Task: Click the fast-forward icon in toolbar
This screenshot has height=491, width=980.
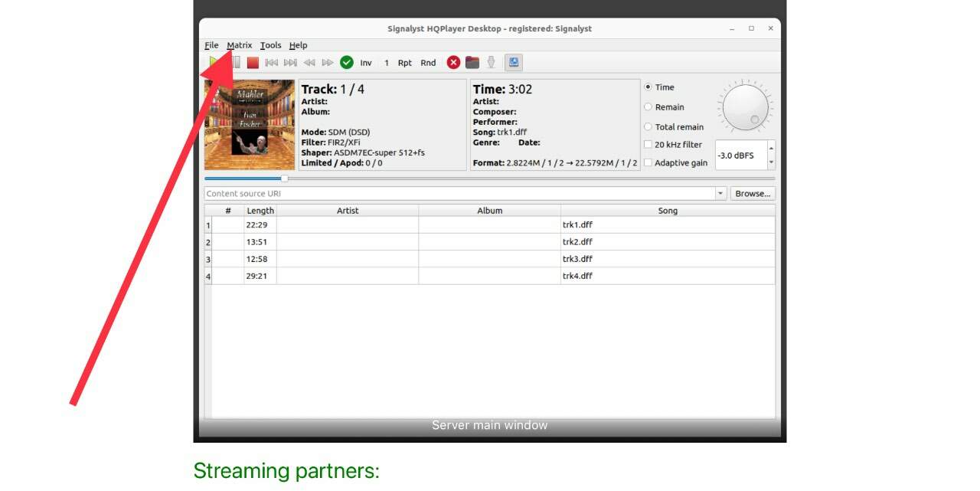Action: click(x=328, y=63)
